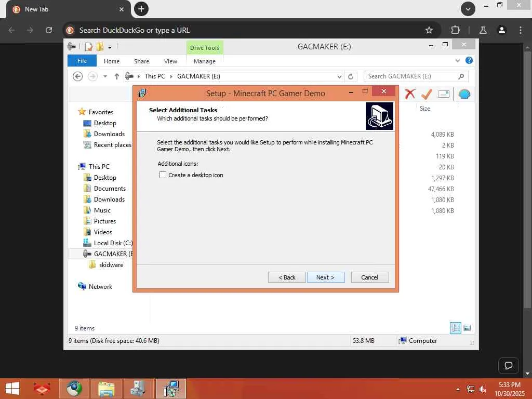532x399 pixels.
Task: Click the blue shell globe icon
Action: coord(464,94)
